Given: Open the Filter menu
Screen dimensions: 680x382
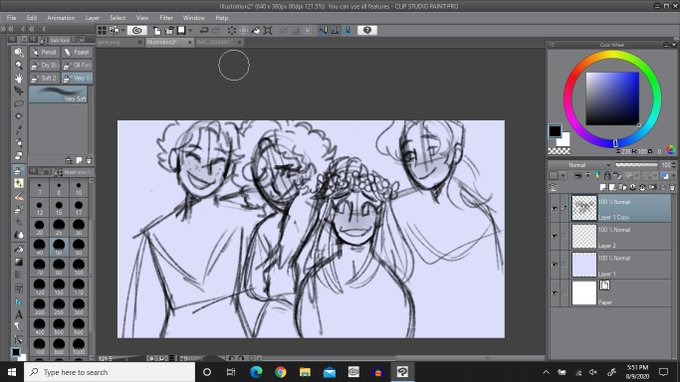Looking at the screenshot, I should click(x=166, y=18).
